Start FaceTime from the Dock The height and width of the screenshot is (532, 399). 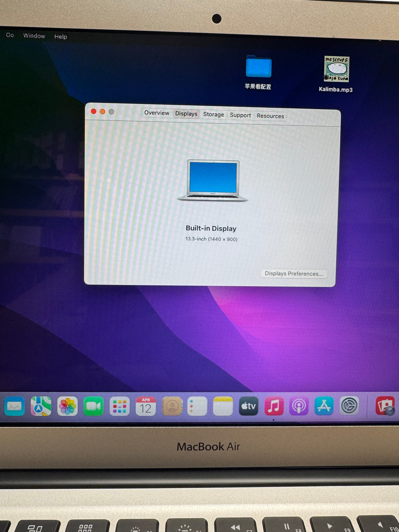click(94, 406)
